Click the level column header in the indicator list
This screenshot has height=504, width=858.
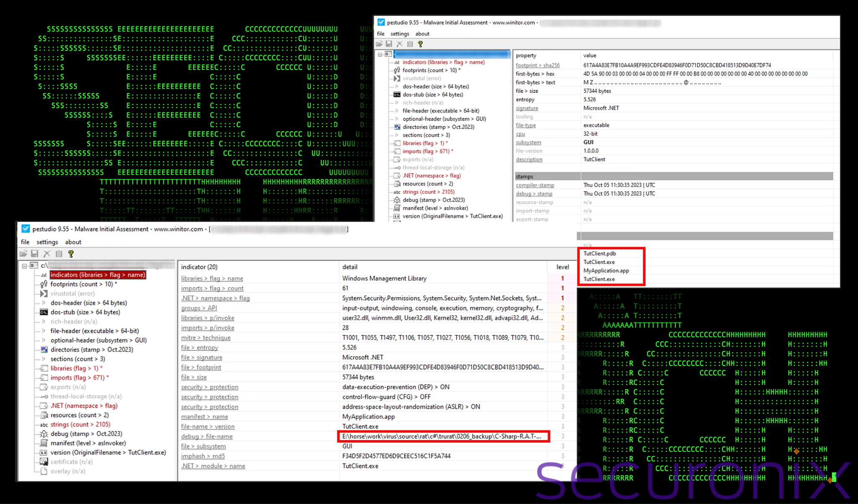(x=562, y=267)
